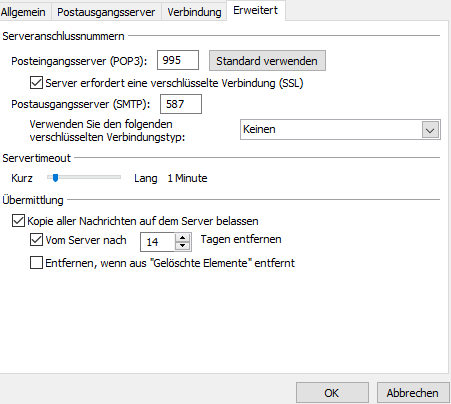Click the Erweitert tab
This screenshot has width=451, height=404.
click(256, 10)
